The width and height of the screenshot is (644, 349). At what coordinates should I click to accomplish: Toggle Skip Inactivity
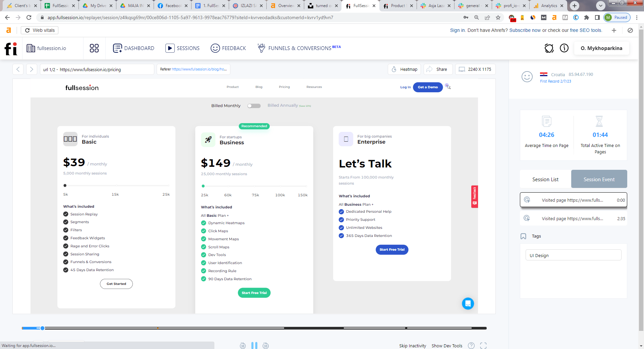(x=413, y=346)
